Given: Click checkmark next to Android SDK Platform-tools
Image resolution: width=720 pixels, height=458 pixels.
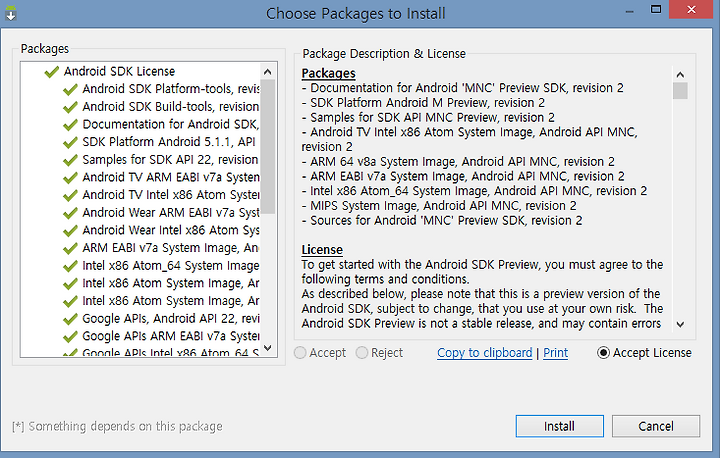Looking at the screenshot, I should tap(70, 89).
